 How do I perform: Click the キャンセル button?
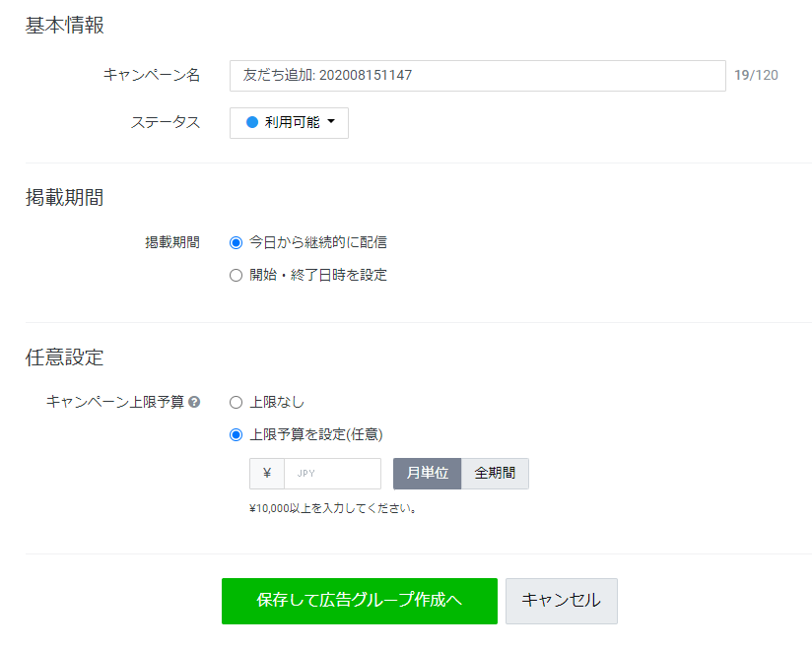tap(562, 601)
